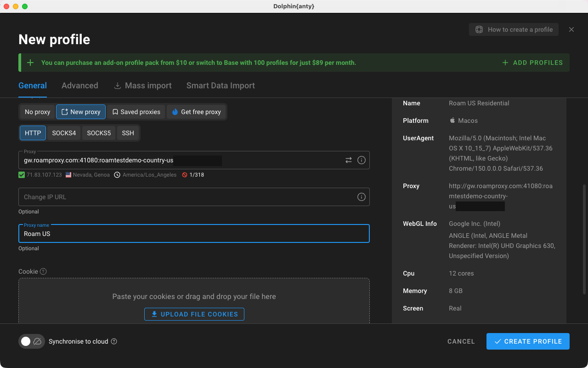Click the US flag icon beside Nevada, Genoa
The width and height of the screenshot is (588, 368).
pyautogui.click(x=68, y=175)
